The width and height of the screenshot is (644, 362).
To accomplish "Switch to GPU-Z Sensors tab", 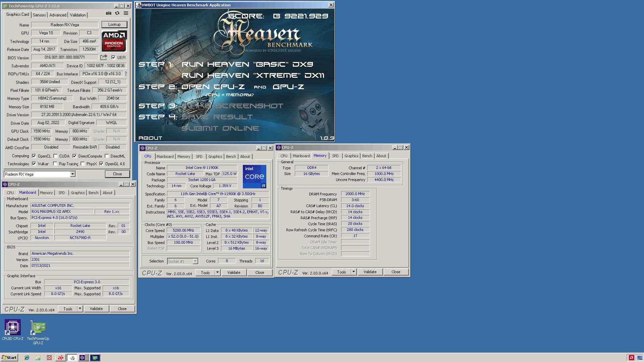I will coord(39,15).
